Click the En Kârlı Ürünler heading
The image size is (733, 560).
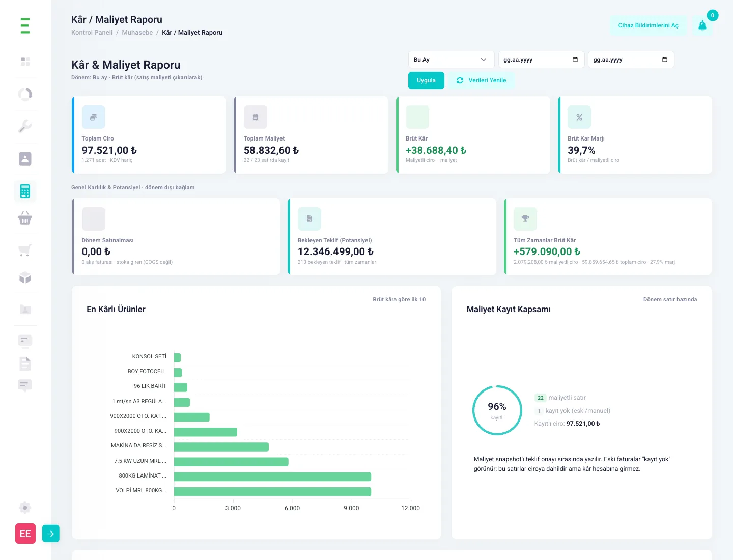(x=116, y=309)
